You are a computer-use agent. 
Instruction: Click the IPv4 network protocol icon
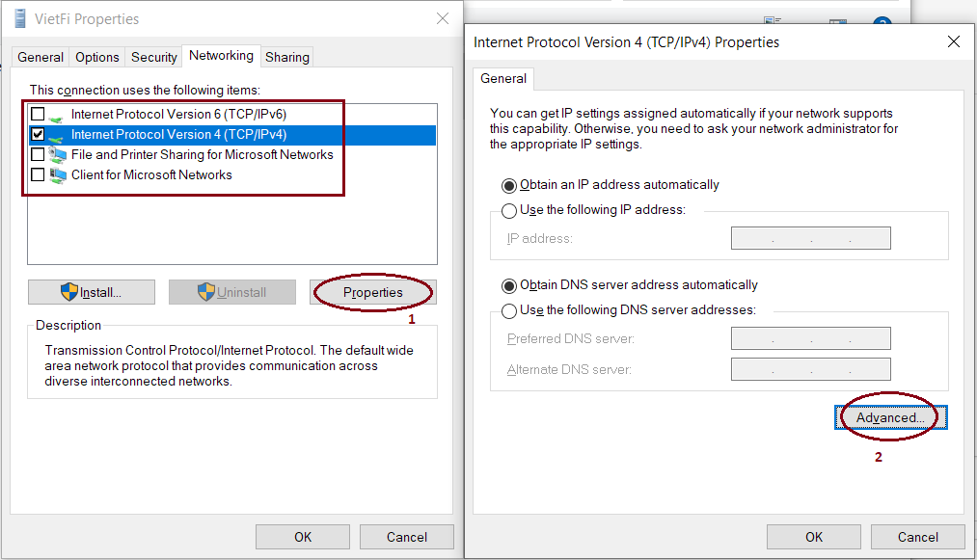[58, 135]
